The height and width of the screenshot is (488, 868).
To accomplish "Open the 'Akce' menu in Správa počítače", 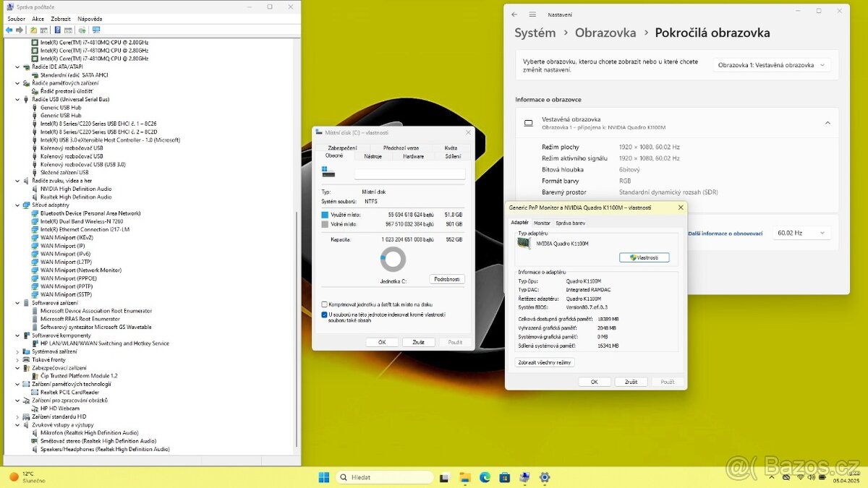I will [x=38, y=19].
